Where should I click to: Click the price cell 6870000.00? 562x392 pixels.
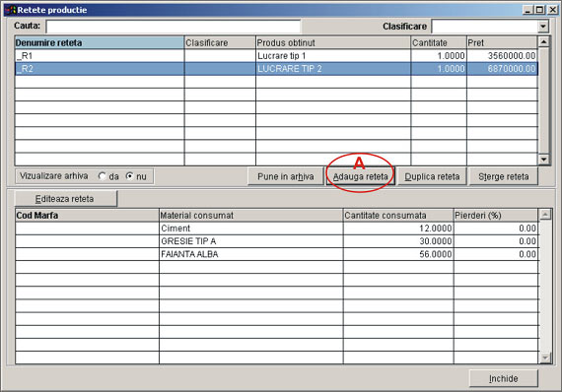point(502,69)
